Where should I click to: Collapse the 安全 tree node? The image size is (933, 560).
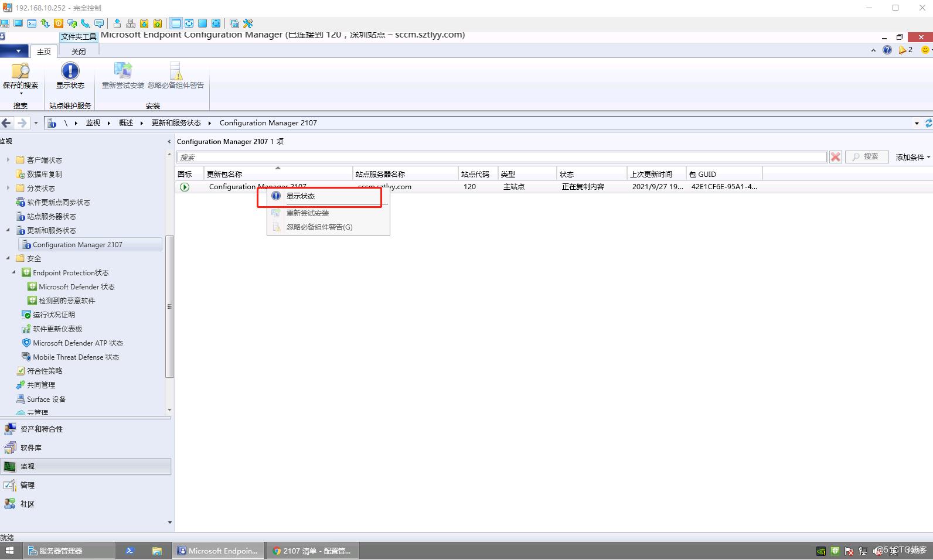8,258
